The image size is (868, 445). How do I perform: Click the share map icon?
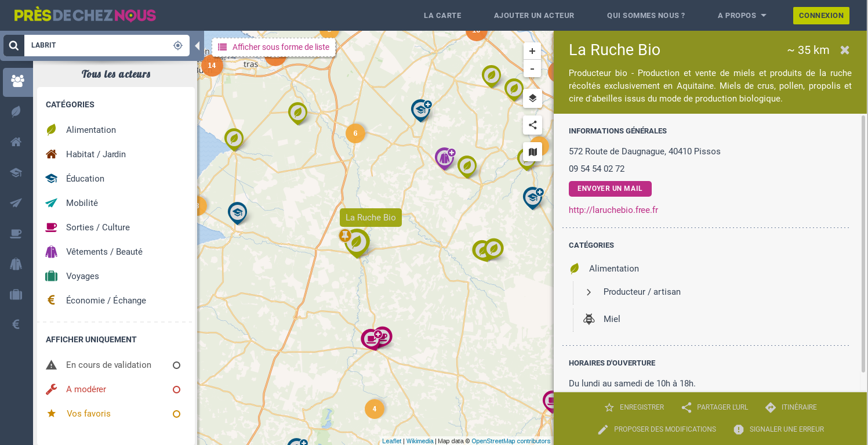(532, 125)
